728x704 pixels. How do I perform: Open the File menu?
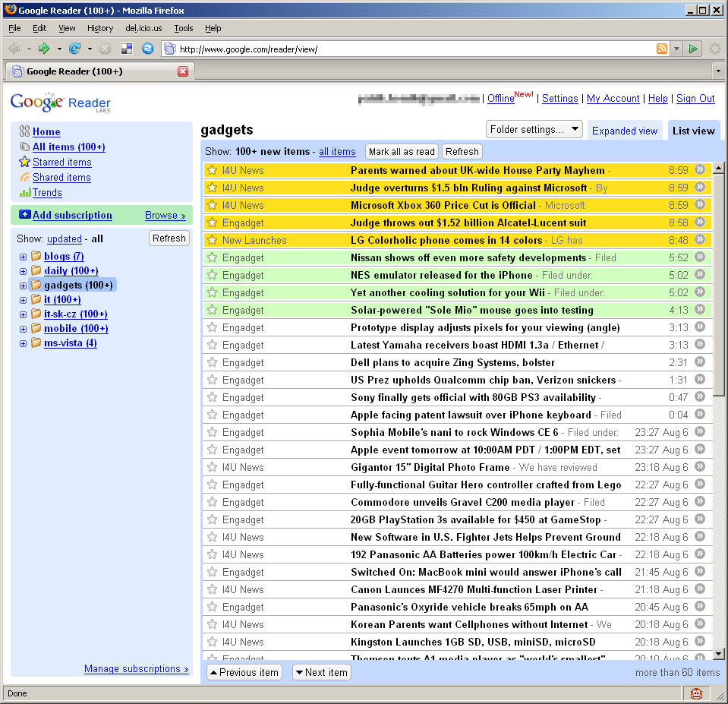coord(14,28)
